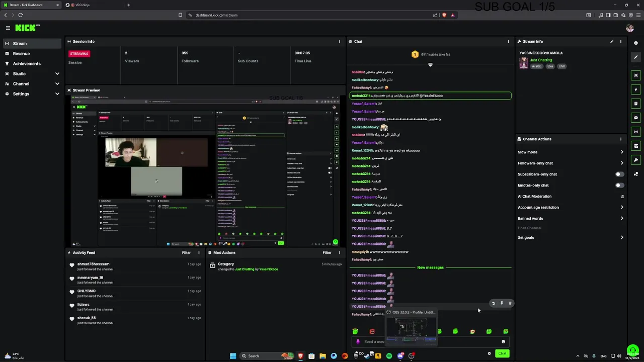Click the broadcast signal icon in right sidebar

coord(636,132)
